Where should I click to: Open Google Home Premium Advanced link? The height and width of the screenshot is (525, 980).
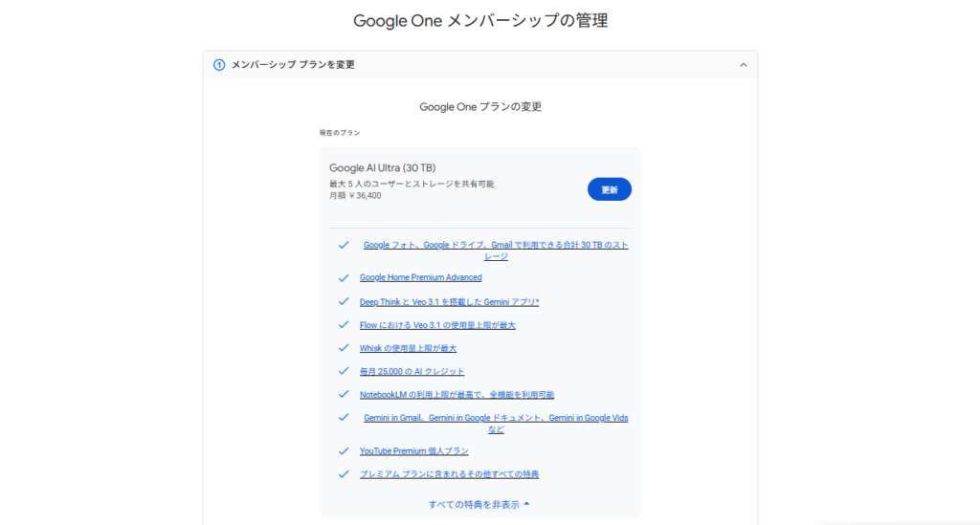[x=420, y=277]
